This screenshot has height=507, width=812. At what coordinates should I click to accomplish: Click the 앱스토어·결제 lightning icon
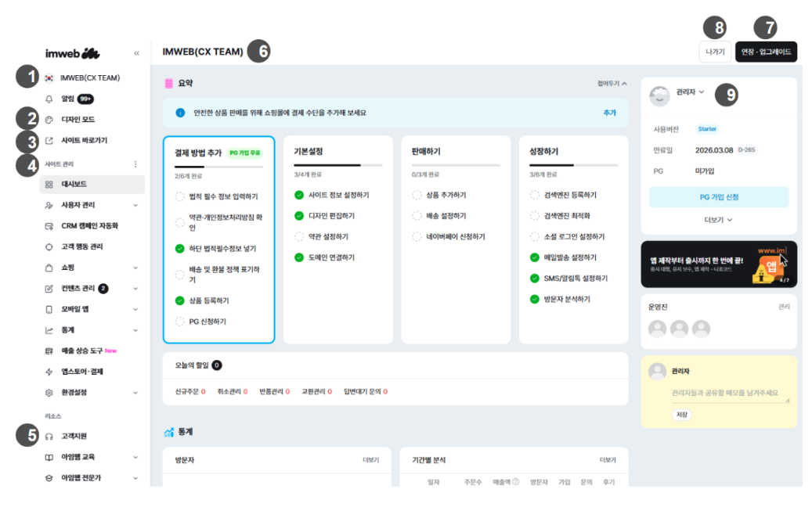[49, 372]
